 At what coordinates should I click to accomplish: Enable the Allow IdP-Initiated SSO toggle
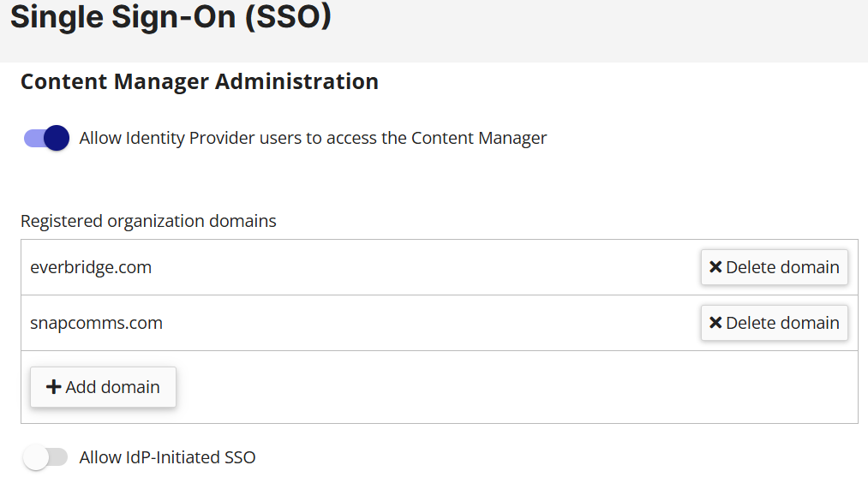coord(45,457)
